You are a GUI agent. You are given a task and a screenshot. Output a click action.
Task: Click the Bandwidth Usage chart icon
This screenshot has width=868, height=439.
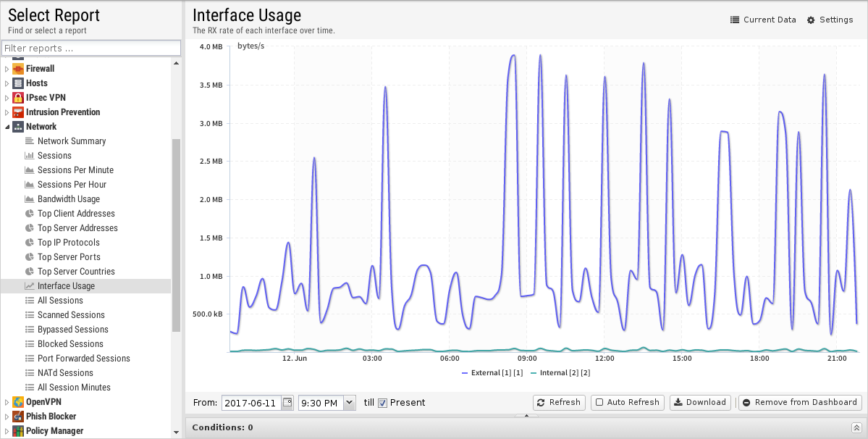pyautogui.click(x=30, y=198)
